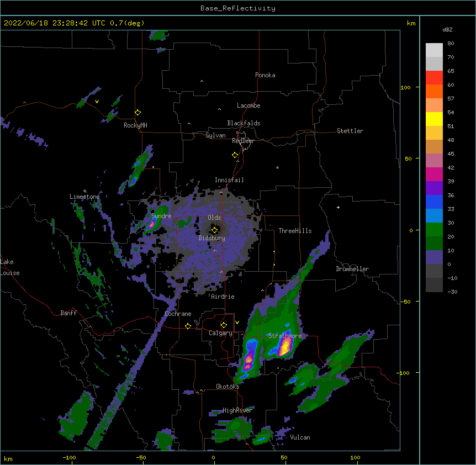Viewport: 476px width, 465px height.
Task: Click the yellow diamond marker south of RedDeer
Action: pyautogui.click(x=235, y=155)
